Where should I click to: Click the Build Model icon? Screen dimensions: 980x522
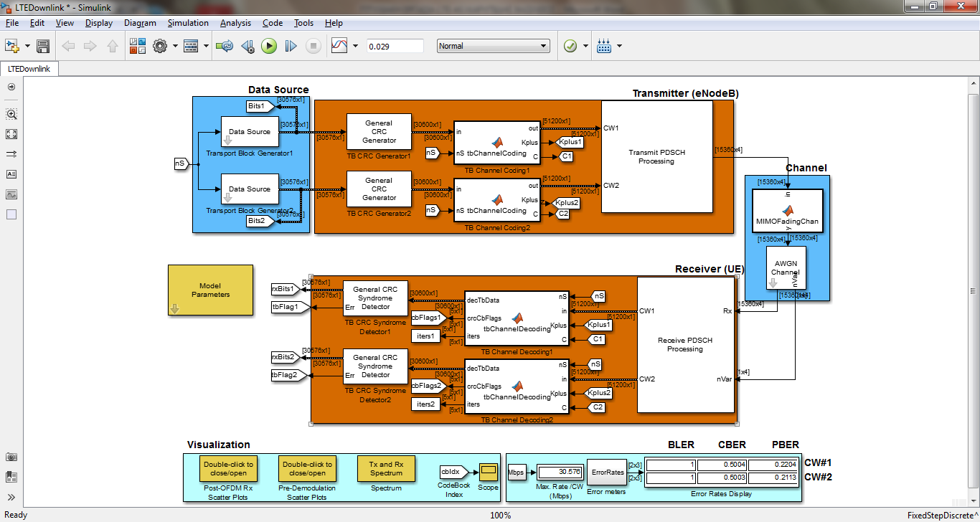(x=603, y=46)
